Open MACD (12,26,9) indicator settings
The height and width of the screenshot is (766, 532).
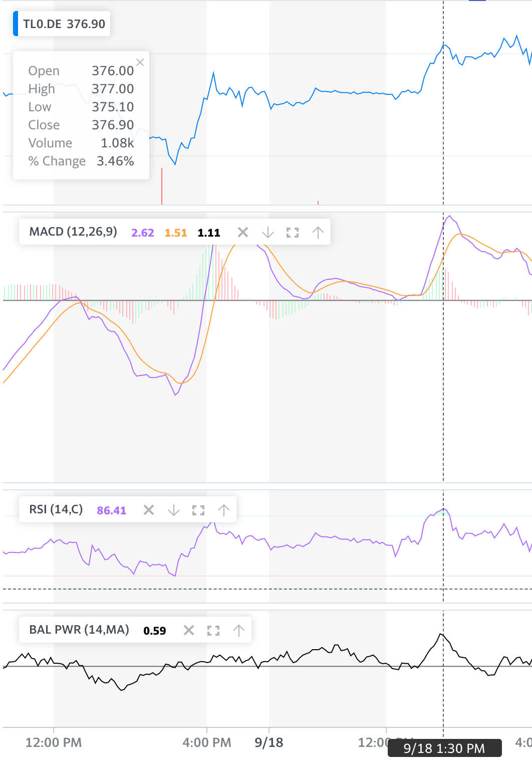click(x=73, y=232)
